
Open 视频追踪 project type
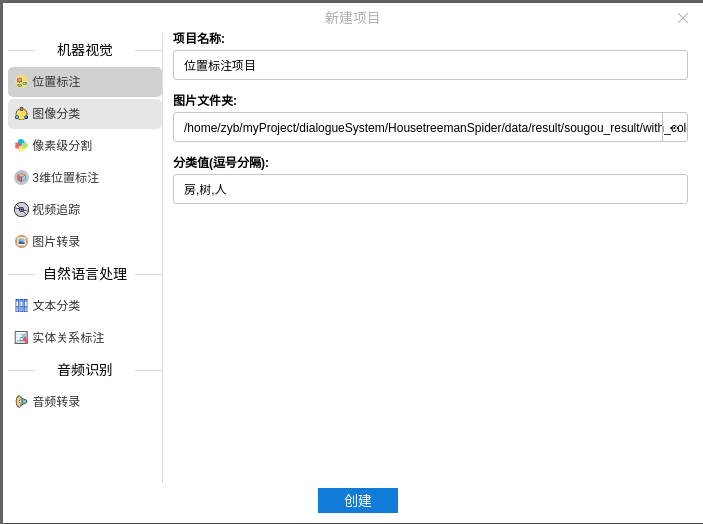click(85, 209)
